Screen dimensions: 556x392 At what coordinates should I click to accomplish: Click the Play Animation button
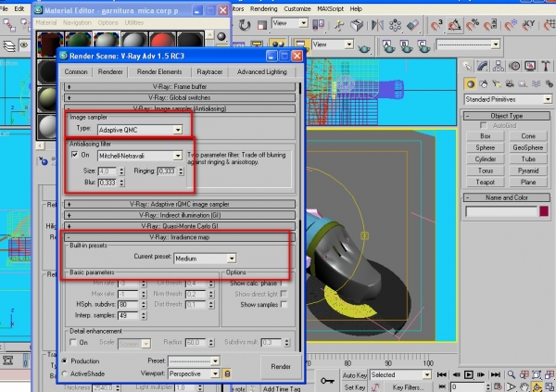[468, 374]
